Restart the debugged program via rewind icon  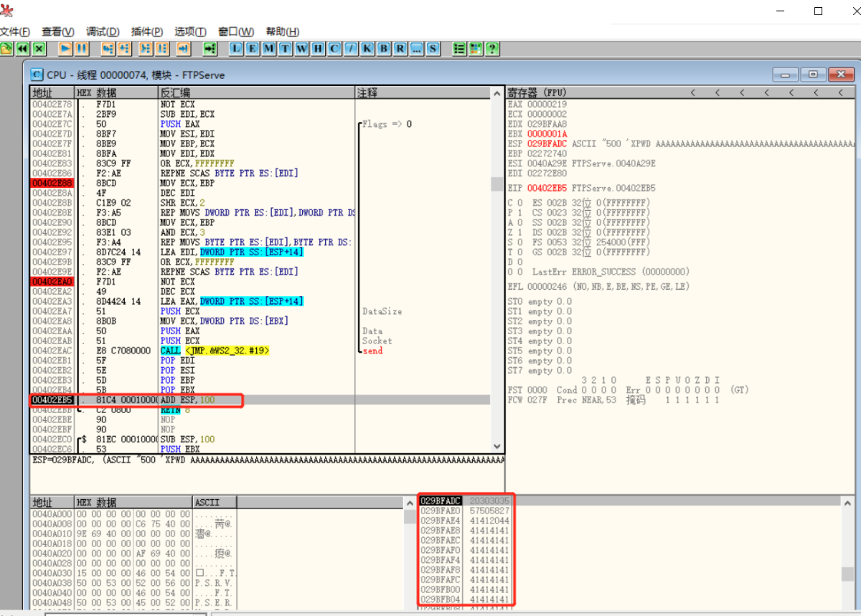pyautogui.click(x=22, y=49)
